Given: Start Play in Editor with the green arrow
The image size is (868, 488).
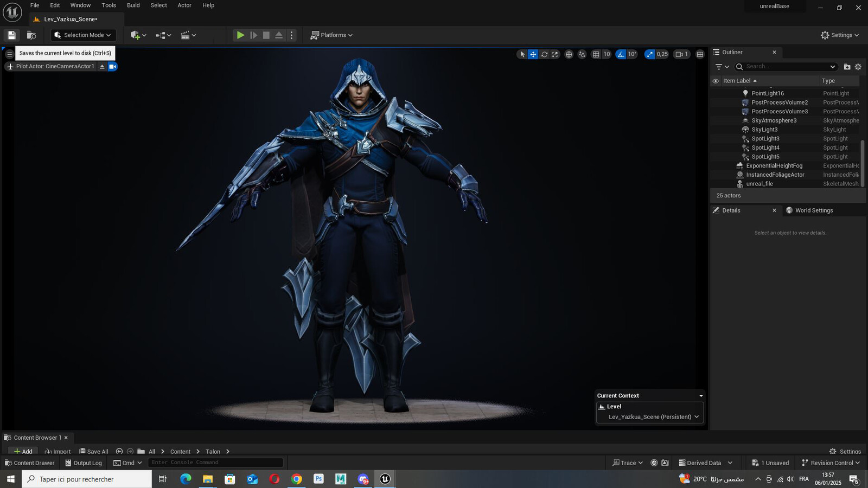Looking at the screenshot, I should pos(240,35).
